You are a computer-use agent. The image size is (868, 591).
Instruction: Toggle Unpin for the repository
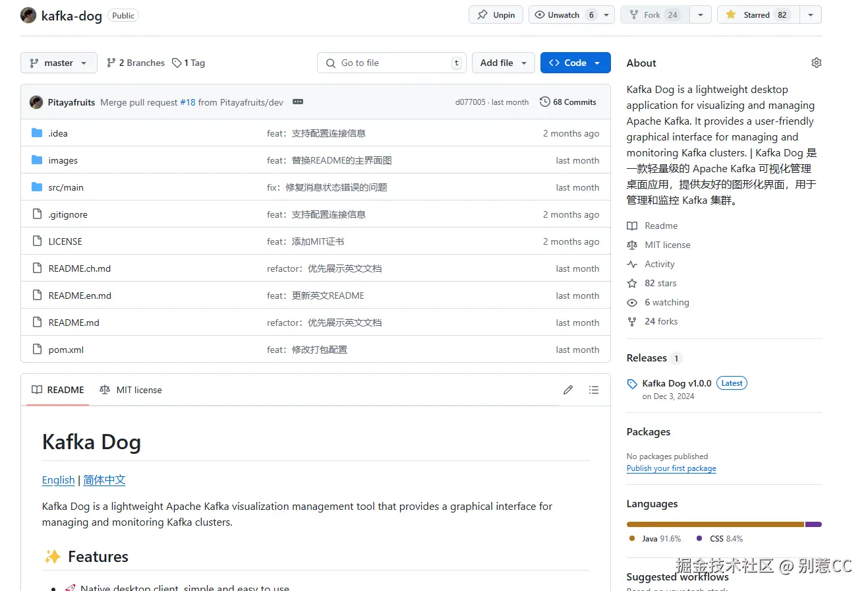(496, 15)
